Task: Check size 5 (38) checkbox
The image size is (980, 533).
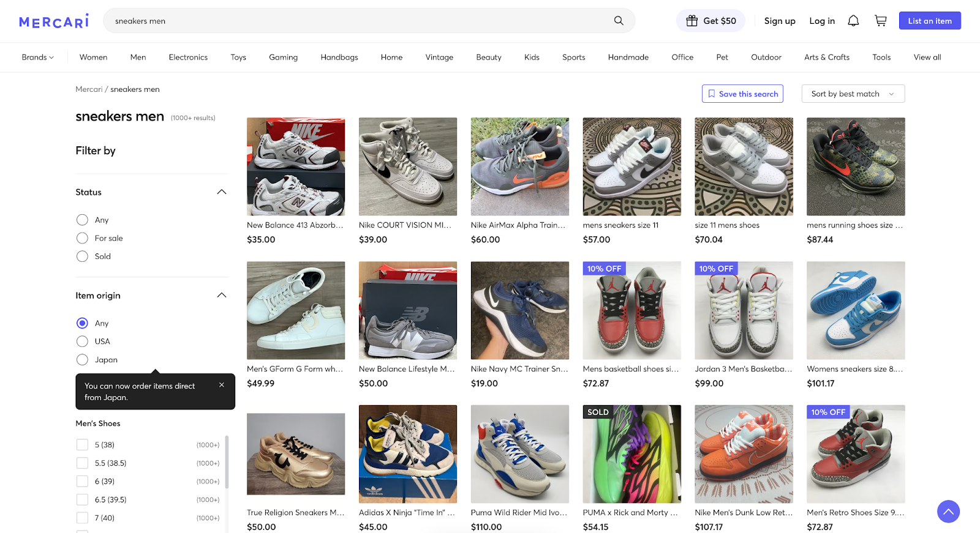Action: click(82, 445)
